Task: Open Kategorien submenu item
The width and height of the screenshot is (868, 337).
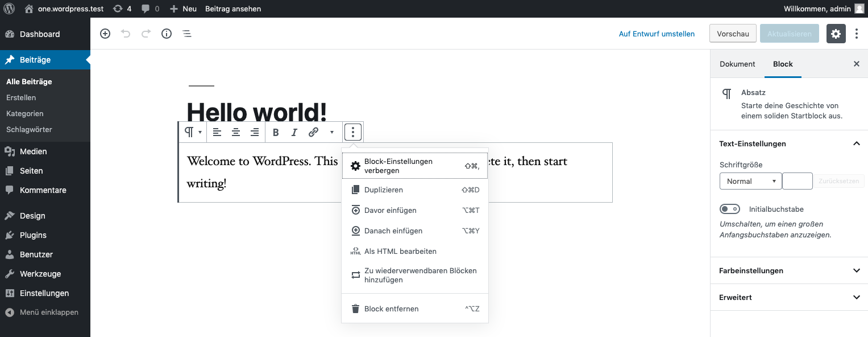Action: click(25, 113)
